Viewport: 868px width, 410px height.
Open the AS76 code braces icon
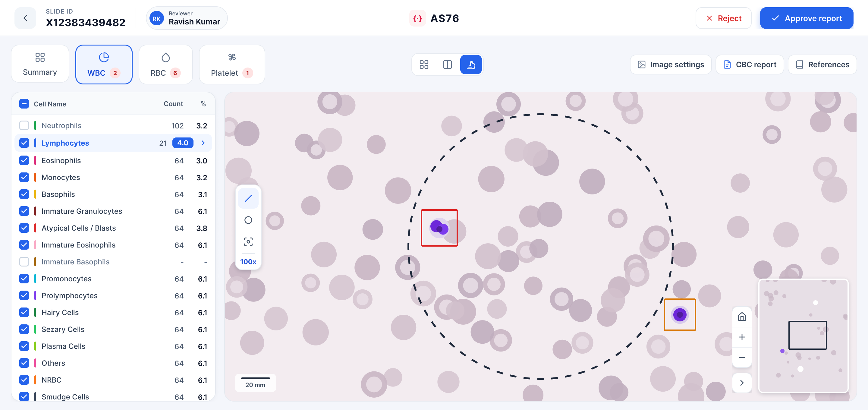pyautogui.click(x=417, y=18)
